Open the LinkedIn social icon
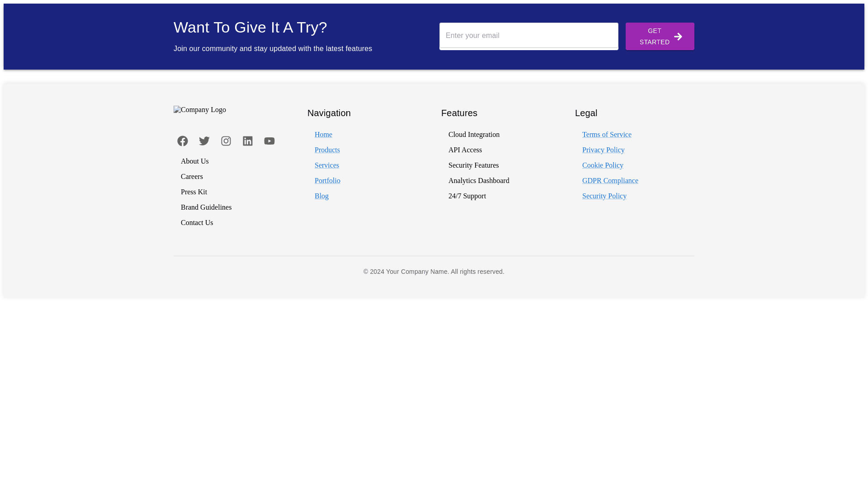868x488 pixels. pos(248,141)
